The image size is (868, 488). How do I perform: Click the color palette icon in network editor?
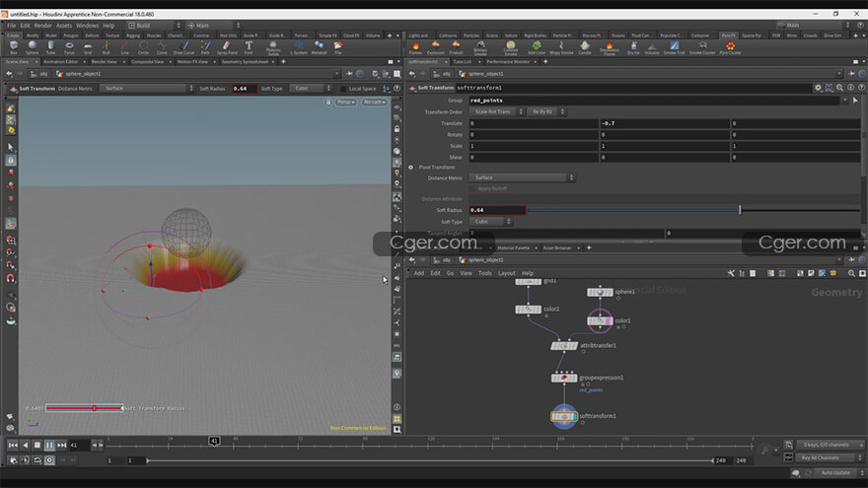point(770,273)
